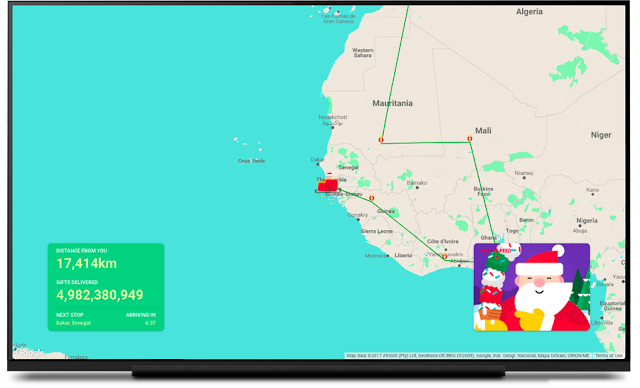
Task: Click the map data attribution text
Action: [468, 355]
